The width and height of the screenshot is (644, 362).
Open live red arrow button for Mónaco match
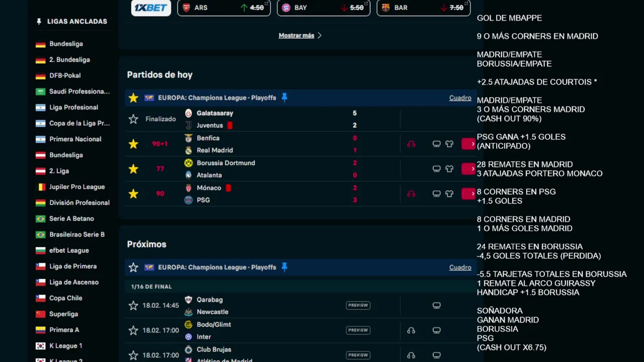468,194
